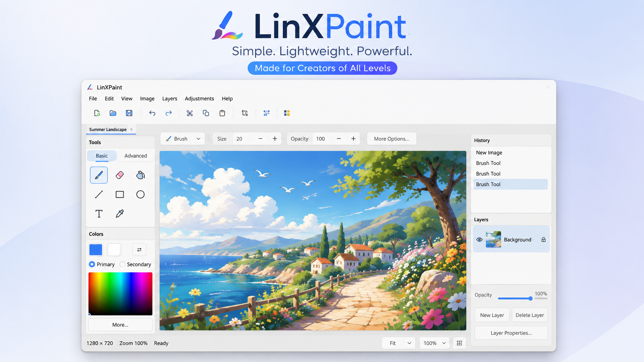This screenshot has width=644, height=362.
Task: Select the Eyedropper color picker tool
Action: (120, 214)
